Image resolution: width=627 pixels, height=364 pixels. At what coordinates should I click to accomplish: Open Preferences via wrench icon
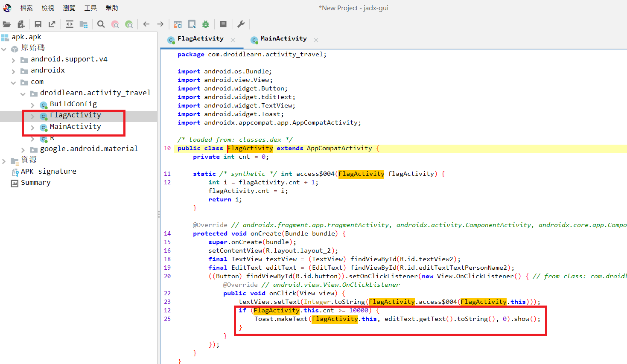click(x=241, y=24)
